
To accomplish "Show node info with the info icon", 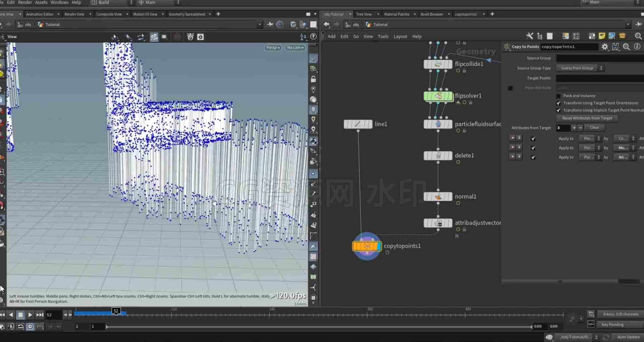I will click(637, 47).
